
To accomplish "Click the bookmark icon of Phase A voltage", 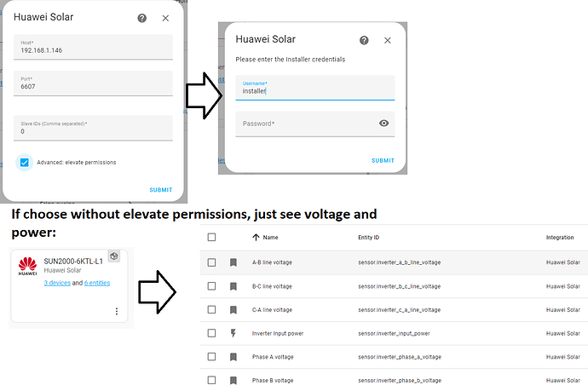I will click(x=233, y=357).
